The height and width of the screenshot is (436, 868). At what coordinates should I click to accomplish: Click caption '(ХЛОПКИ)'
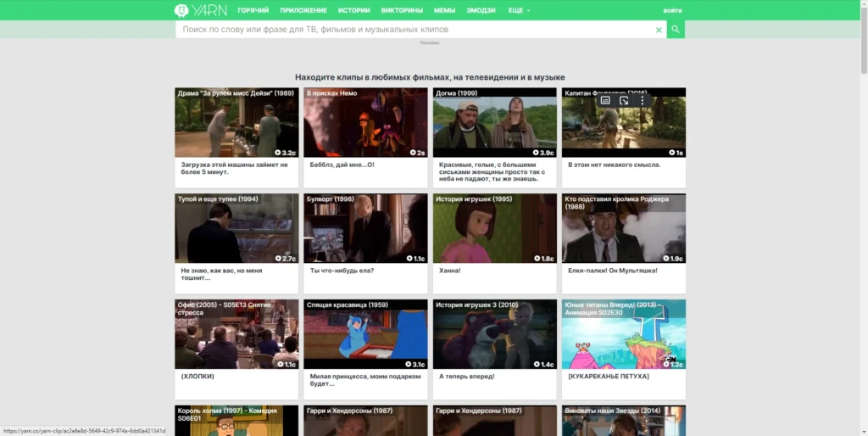pyautogui.click(x=198, y=376)
